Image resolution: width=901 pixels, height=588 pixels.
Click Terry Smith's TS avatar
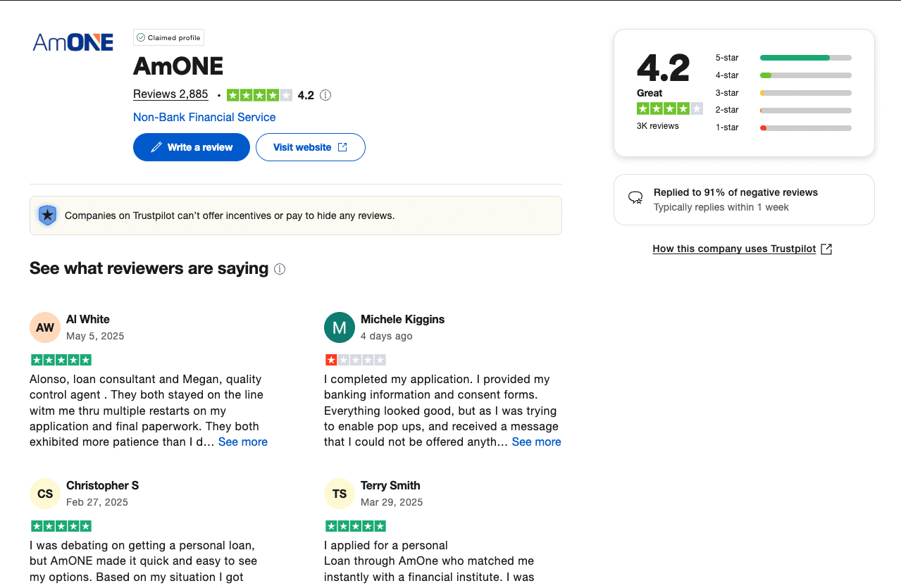[x=340, y=494]
